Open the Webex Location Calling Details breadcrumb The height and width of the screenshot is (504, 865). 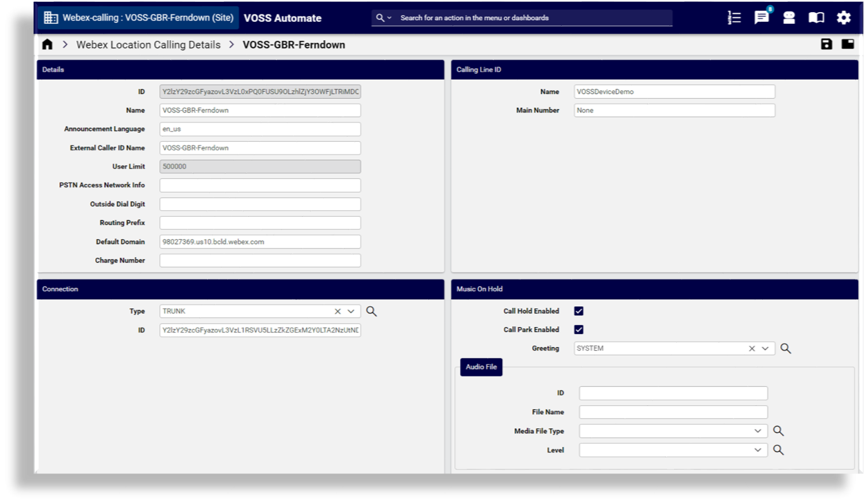148,44
